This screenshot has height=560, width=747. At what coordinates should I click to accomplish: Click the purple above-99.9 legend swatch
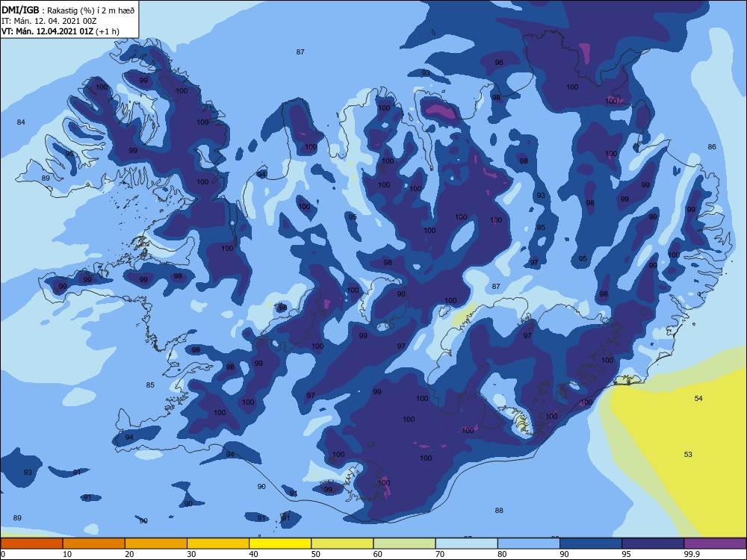[x=715, y=544]
